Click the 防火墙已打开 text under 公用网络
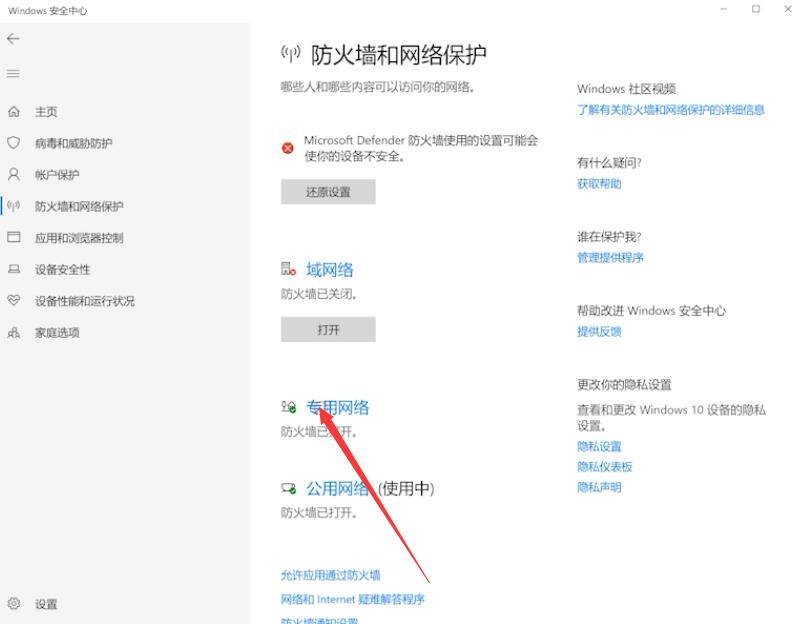The image size is (801, 624). click(319, 513)
